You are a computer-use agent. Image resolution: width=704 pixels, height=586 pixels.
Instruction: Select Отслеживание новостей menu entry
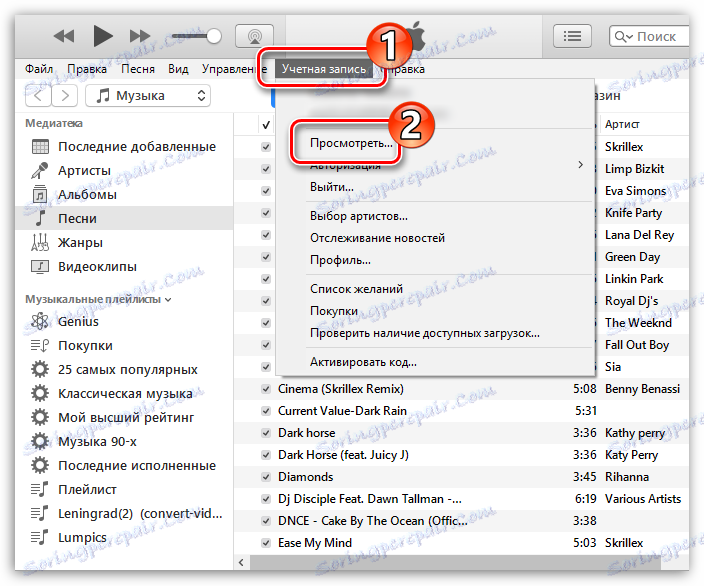[x=377, y=238]
